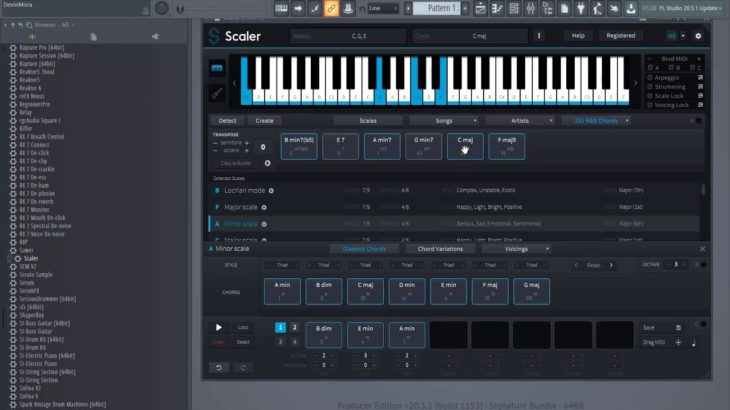Click the plus button next to Pattern 1
This screenshot has height=410, width=730.
(x=465, y=8)
